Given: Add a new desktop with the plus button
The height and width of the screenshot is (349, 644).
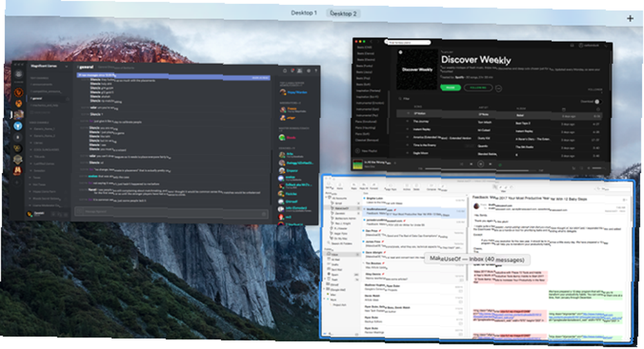Looking at the screenshot, I should tap(630, 18).
